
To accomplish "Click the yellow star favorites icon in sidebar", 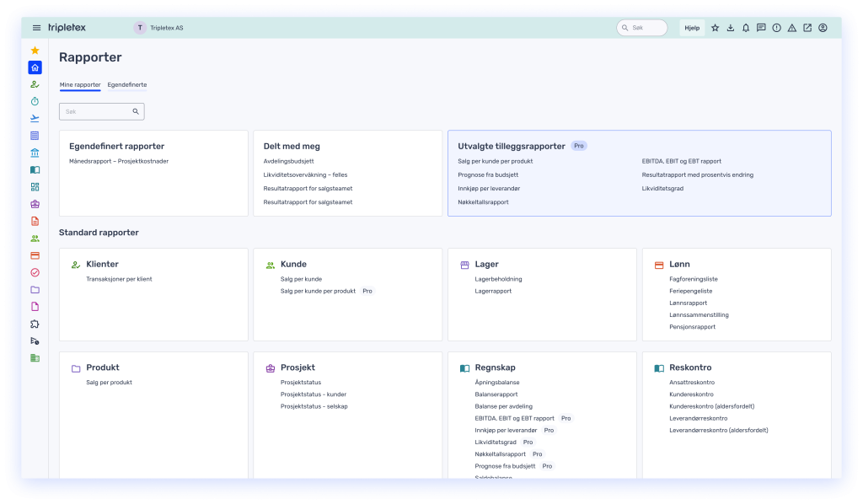I will [x=35, y=51].
